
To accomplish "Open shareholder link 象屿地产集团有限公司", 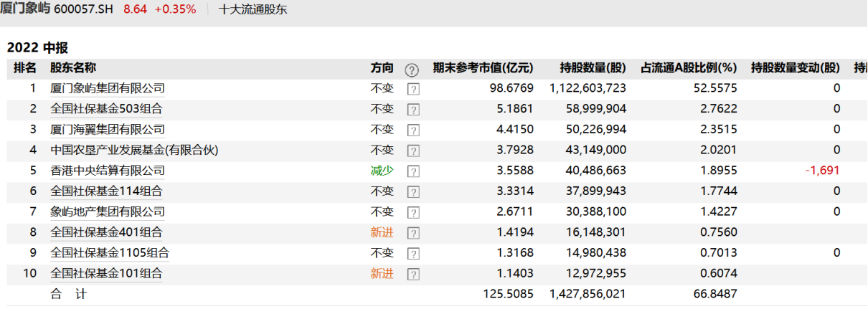I will tap(108, 211).
